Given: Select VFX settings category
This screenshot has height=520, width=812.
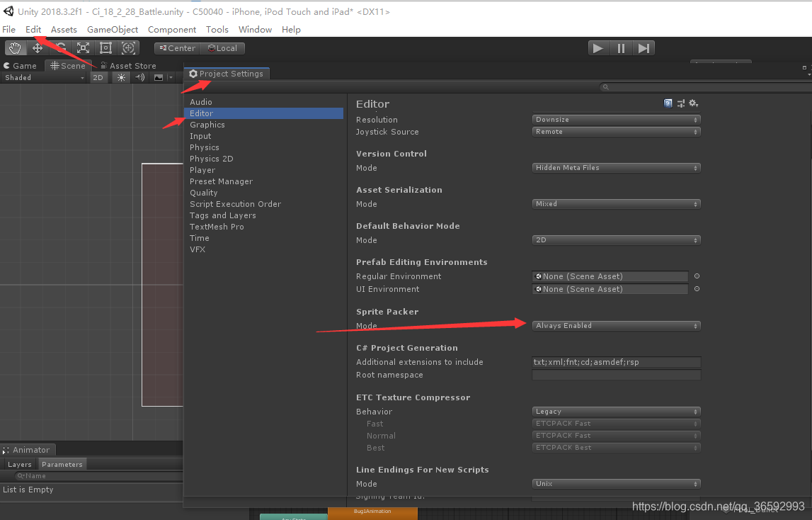Looking at the screenshot, I should tap(263, 250).
